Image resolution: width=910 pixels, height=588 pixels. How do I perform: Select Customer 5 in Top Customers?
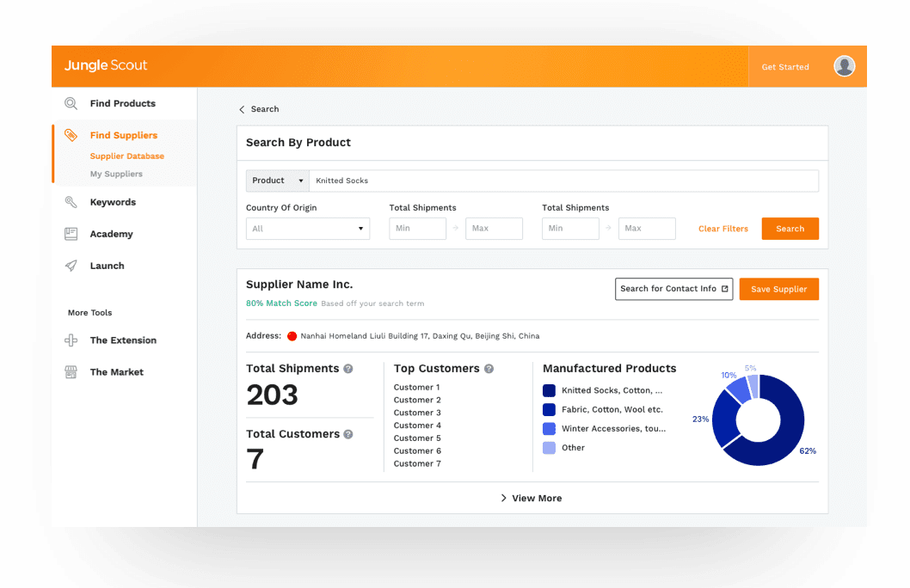pyautogui.click(x=417, y=438)
